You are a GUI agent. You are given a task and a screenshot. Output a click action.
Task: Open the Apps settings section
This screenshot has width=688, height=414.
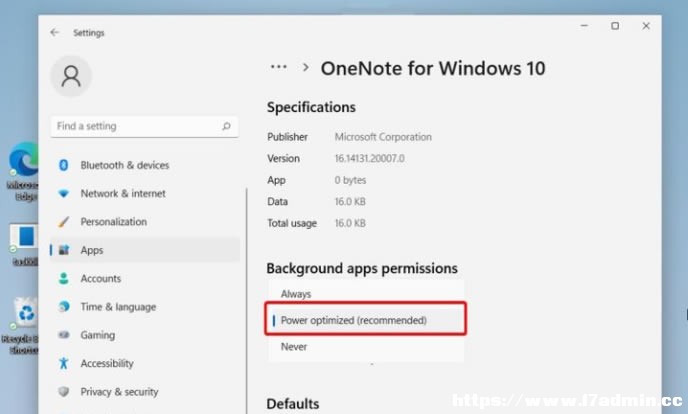[x=145, y=250]
